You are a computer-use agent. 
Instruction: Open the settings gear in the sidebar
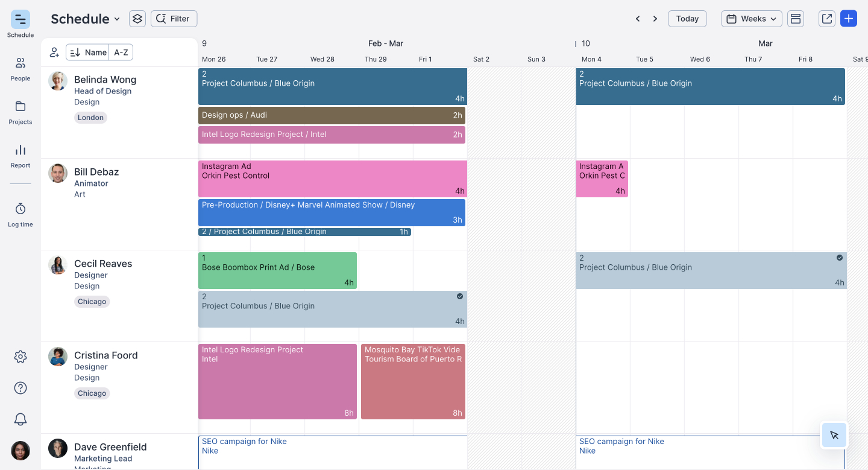point(20,357)
